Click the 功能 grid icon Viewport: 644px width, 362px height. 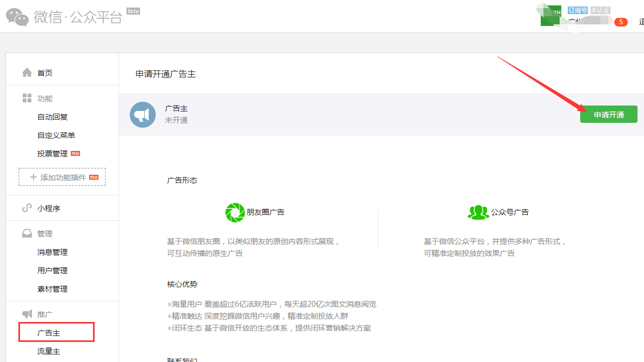27,98
